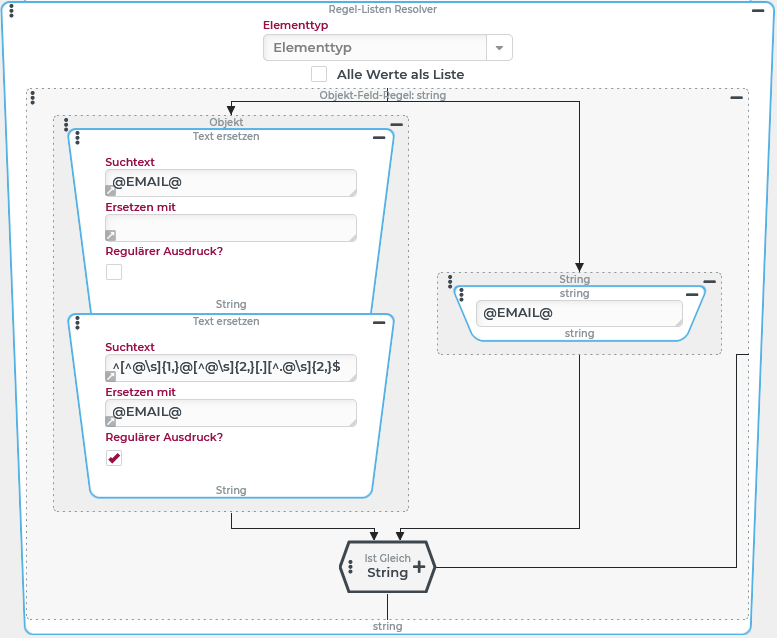Uncheck Regulärer Ausdruck in the second Text ersetzen
This screenshot has width=777, height=638.
[114, 458]
